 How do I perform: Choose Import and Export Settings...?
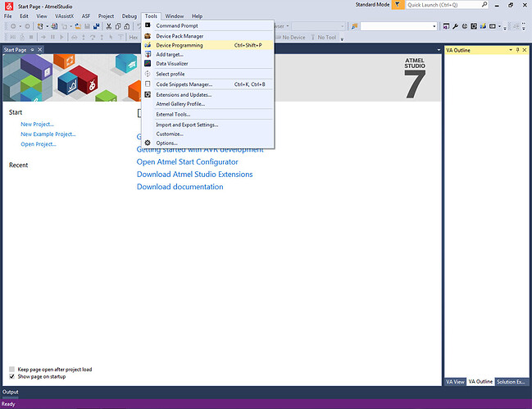click(207, 125)
